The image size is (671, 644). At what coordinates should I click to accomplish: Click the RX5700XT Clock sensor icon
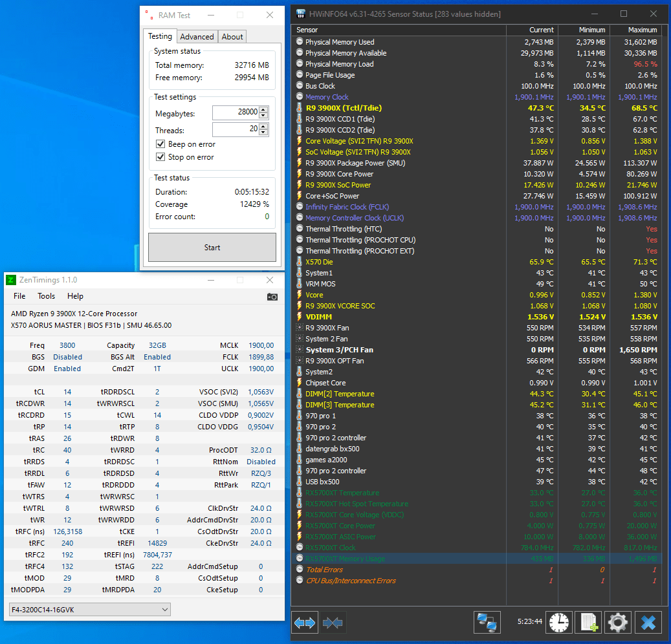pos(300,548)
